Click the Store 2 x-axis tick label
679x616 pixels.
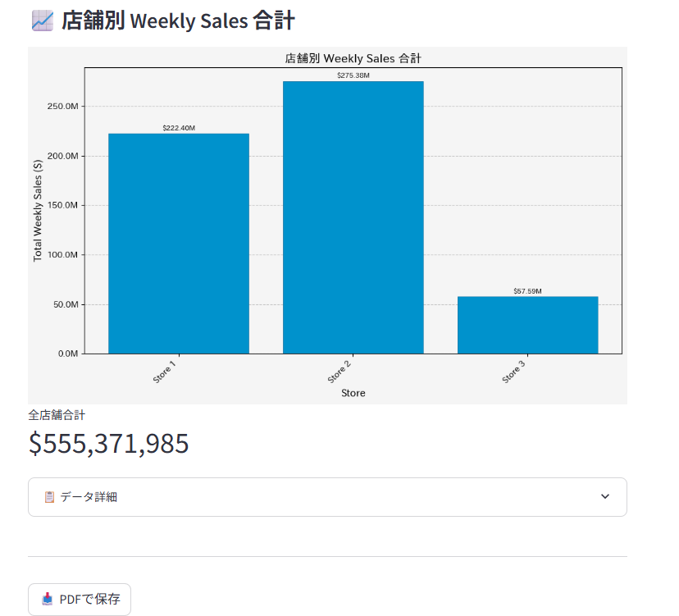(339, 370)
